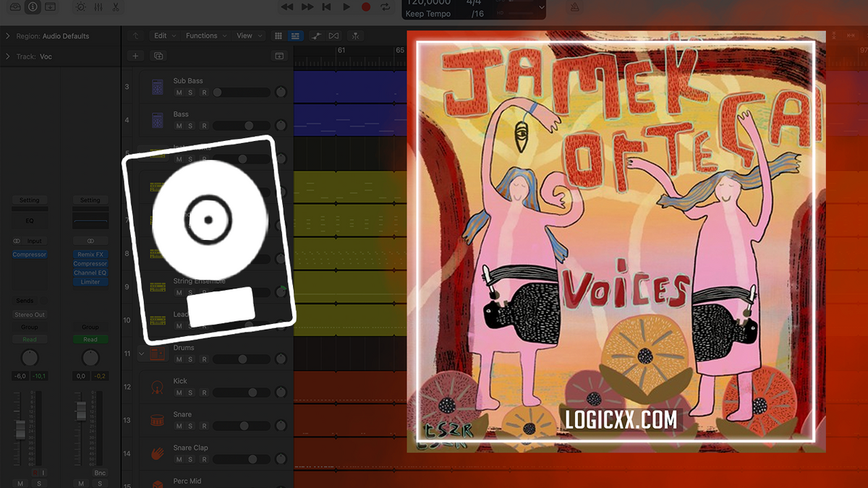Solo the Drums track
868x488 pixels.
[x=190, y=359]
